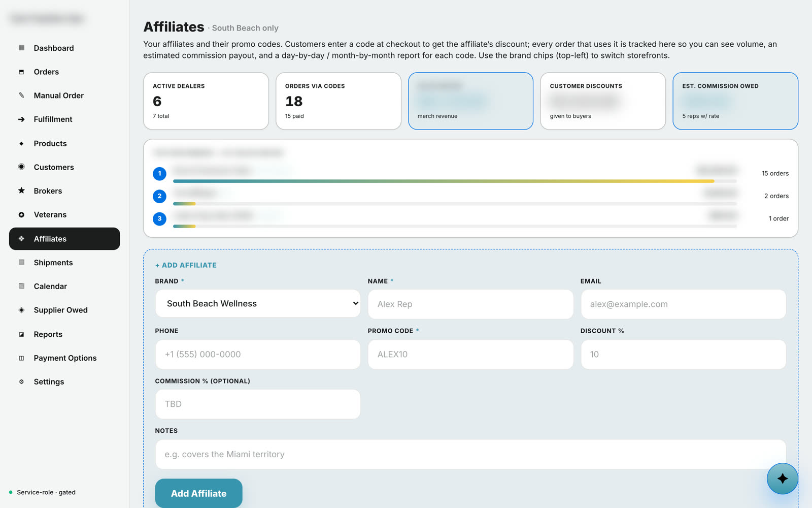Select the merch revenue stat card
Image resolution: width=812 pixels, height=508 pixels.
(470, 101)
